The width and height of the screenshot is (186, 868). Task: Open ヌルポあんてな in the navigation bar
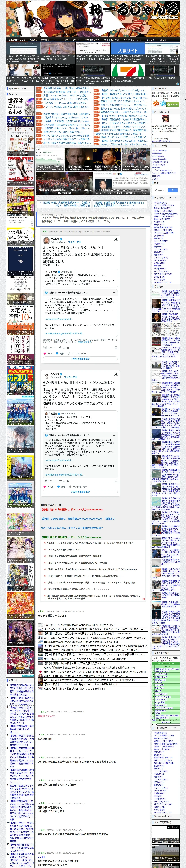[111, 40]
